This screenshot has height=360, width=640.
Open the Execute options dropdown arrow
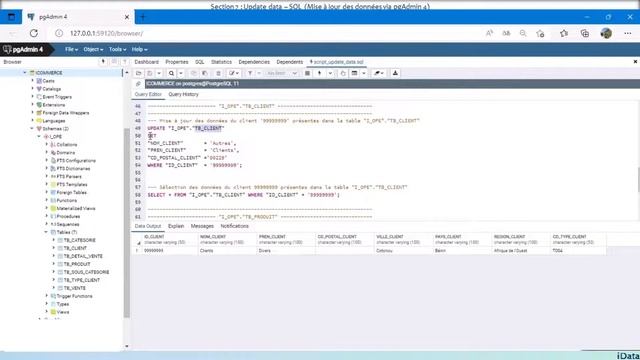(x=330, y=73)
